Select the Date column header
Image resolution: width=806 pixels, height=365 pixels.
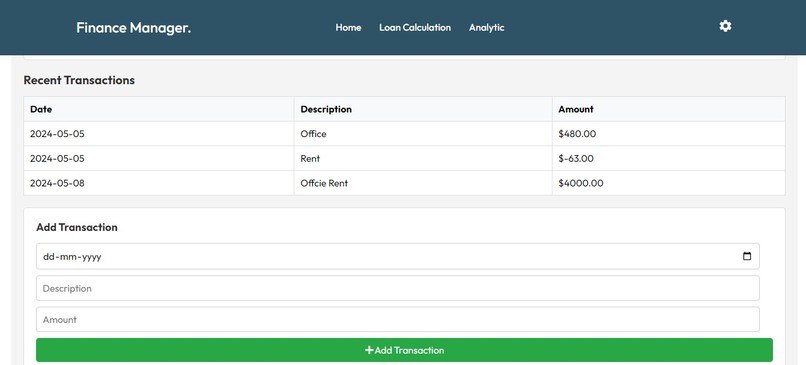[x=159, y=109]
